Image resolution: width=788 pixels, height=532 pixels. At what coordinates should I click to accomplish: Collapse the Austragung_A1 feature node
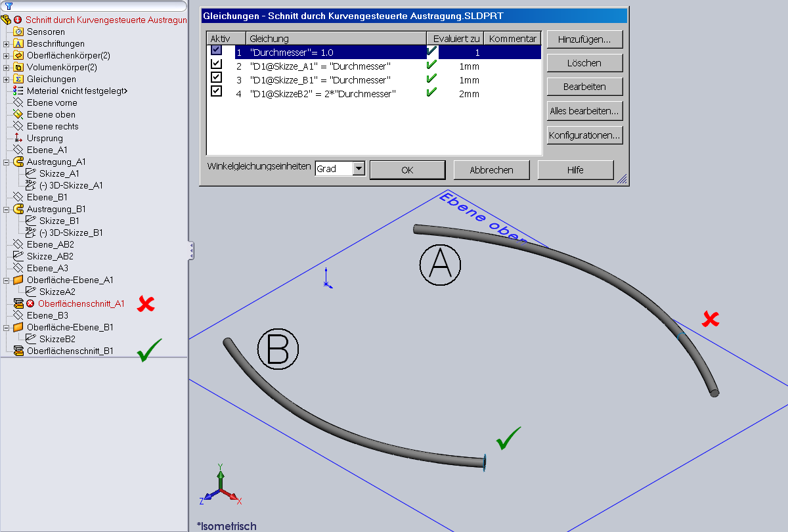(x=7, y=162)
